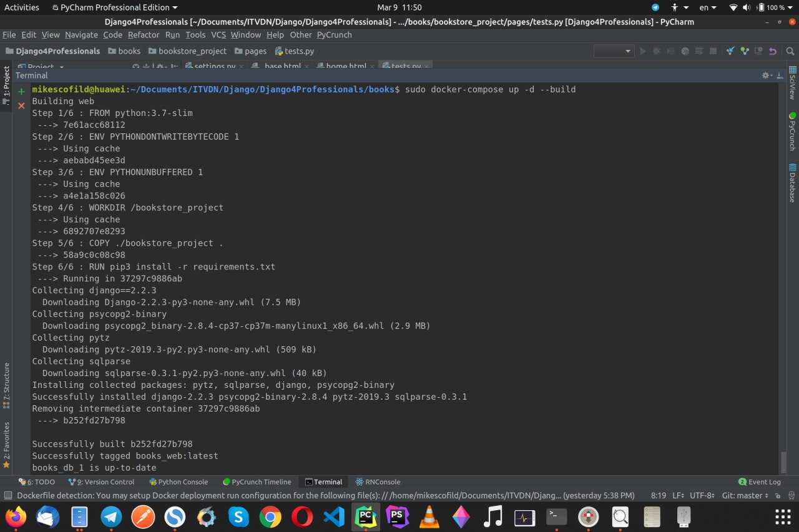
Task: Toggle the SciView right panel
Action: tap(792, 83)
